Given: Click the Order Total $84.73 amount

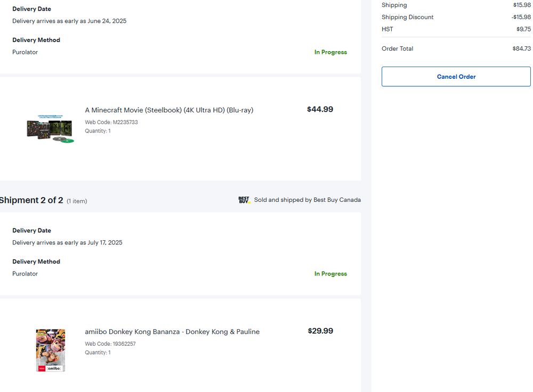Looking at the screenshot, I should pos(521,48).
